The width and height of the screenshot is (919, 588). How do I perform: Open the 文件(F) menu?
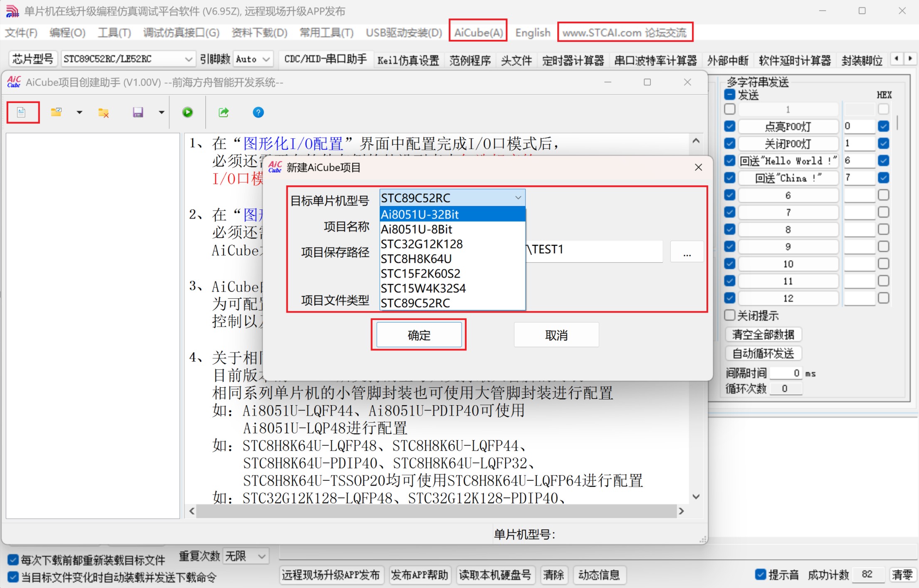(21, 32)
